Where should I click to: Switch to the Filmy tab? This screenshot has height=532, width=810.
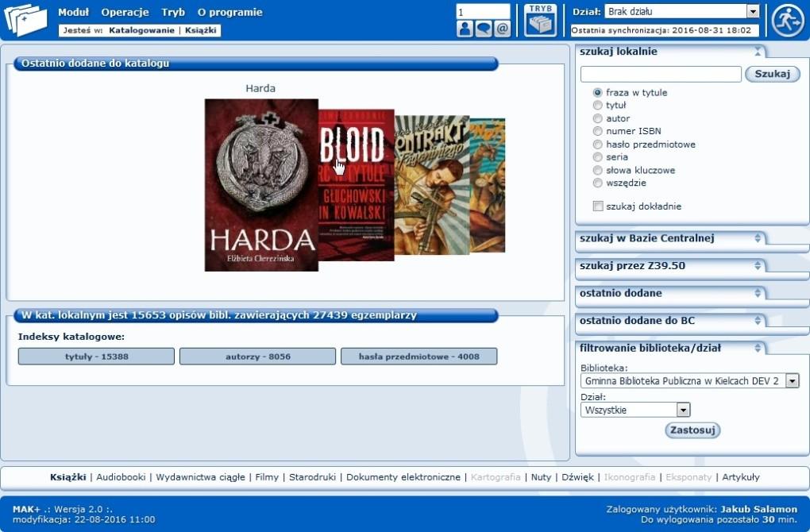pos(267,477)
